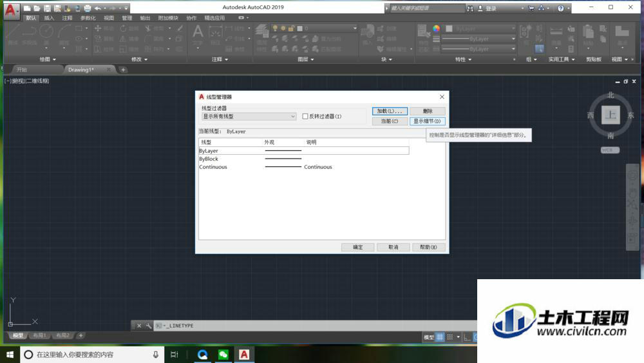Click the large Text 'A' annotation tool

pos(198,32)
